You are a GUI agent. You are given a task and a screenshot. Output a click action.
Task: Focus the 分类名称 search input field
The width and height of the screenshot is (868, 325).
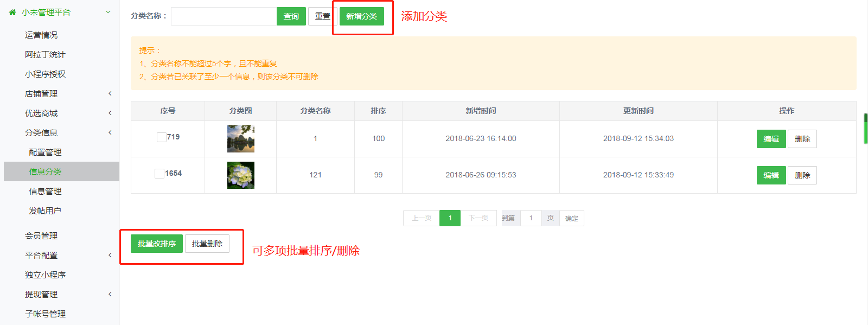tap(224, 16)
